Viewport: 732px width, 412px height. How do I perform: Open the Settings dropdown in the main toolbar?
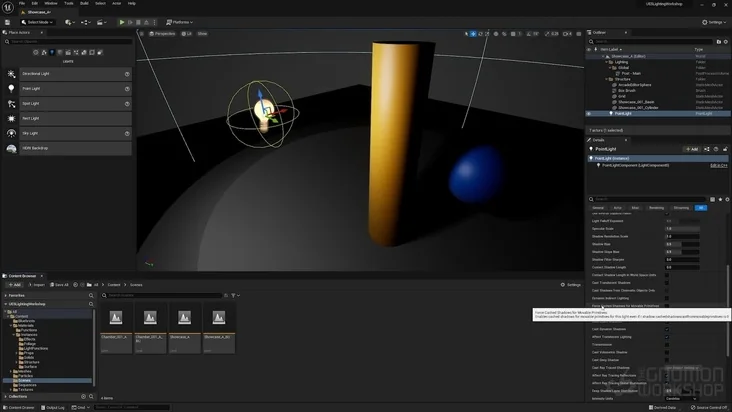point(714,22)
